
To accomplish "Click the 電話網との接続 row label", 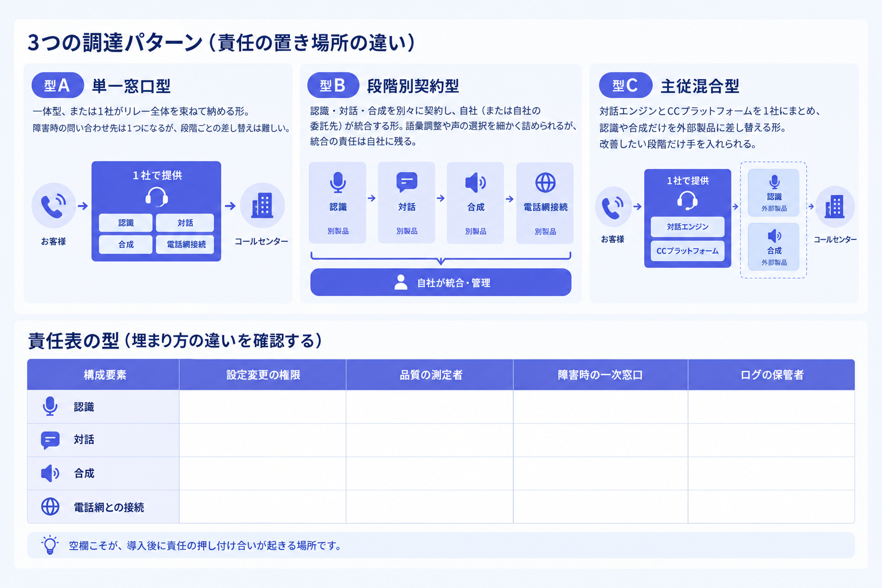I will coord(109,507).
